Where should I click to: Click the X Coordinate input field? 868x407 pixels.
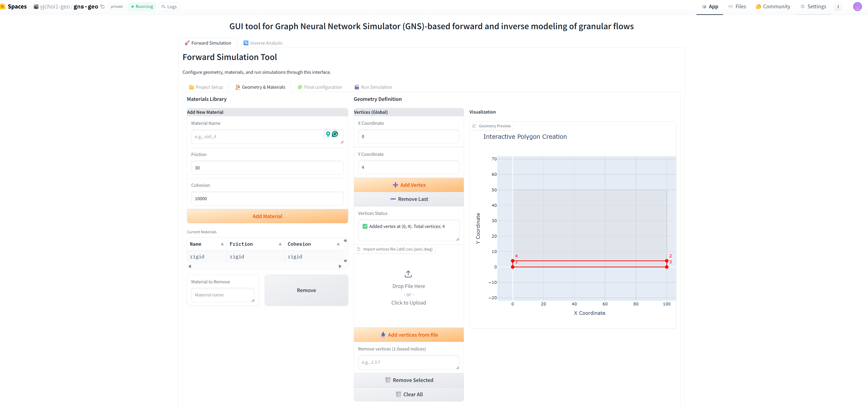(408, 137)
